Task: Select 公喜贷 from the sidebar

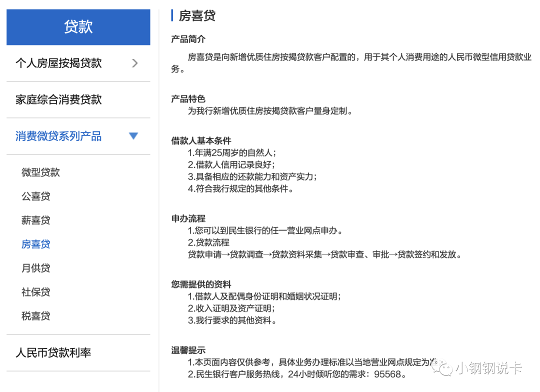Action: pyautogui.click(x=36, y=196)
